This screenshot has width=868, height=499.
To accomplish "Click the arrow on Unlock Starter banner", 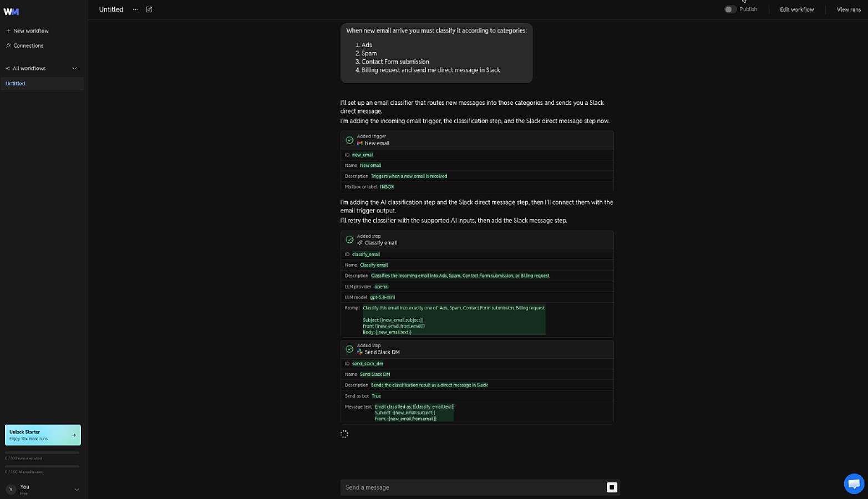I will click(x=74, y=435).
